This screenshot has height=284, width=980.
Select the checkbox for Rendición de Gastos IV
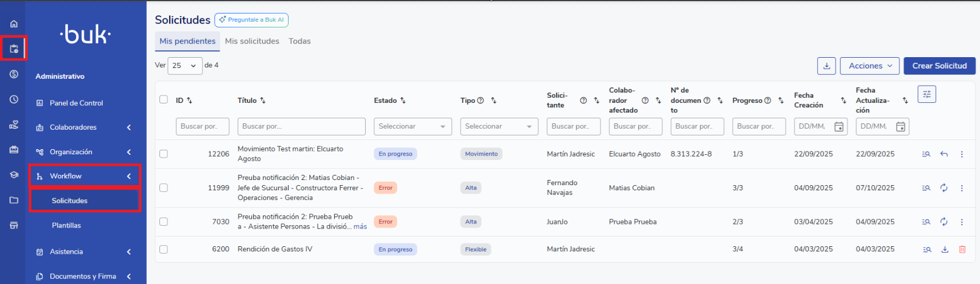163,249
